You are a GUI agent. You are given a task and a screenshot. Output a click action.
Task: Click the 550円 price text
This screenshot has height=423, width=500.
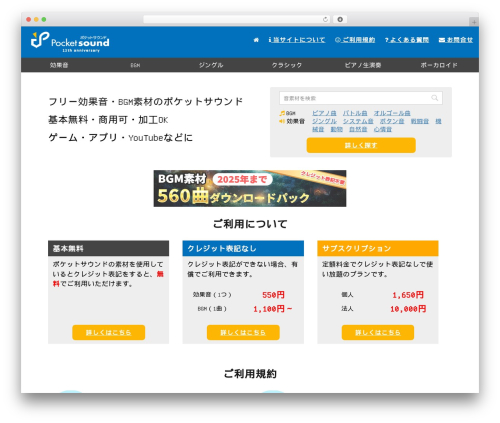tap(273, 295)
